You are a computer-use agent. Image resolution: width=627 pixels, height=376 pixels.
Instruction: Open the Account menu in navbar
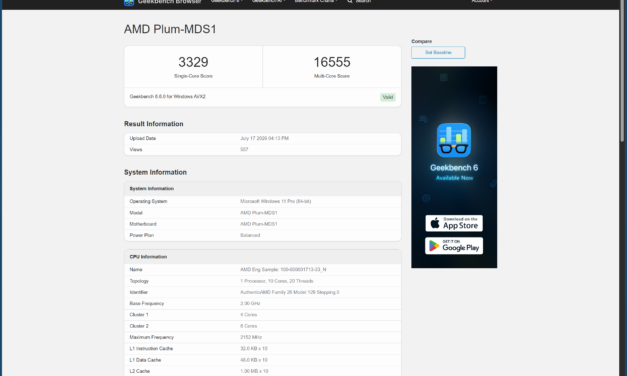(x=481, y=1)
